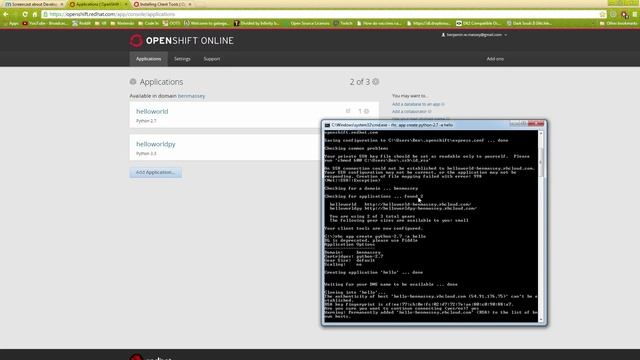This screenshot has width=640, height=360.
Task: Open the Reddit bookmark
Action: click(82, 23)
